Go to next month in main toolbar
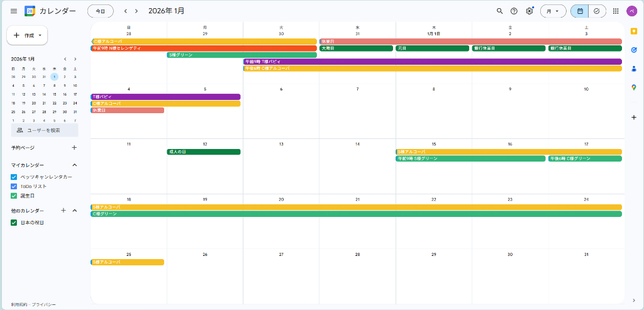The width and height of the screenshot is (644, 310). point(136,11)
